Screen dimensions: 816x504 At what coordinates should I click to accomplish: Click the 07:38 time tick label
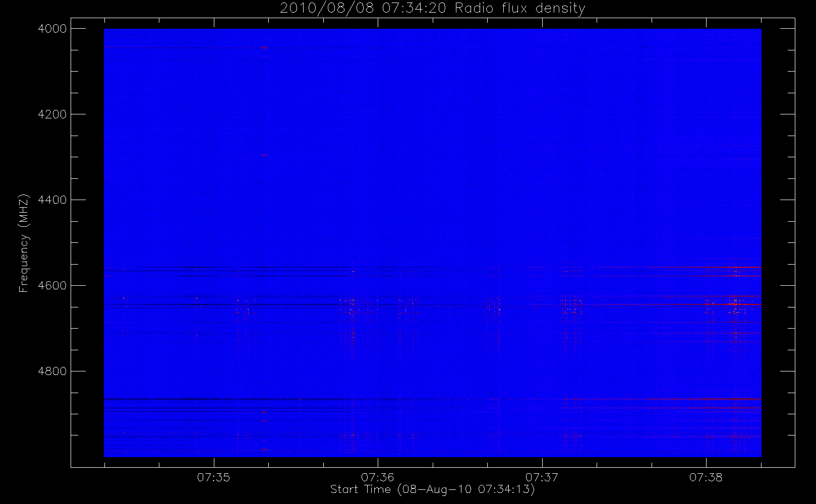[706, 477]
